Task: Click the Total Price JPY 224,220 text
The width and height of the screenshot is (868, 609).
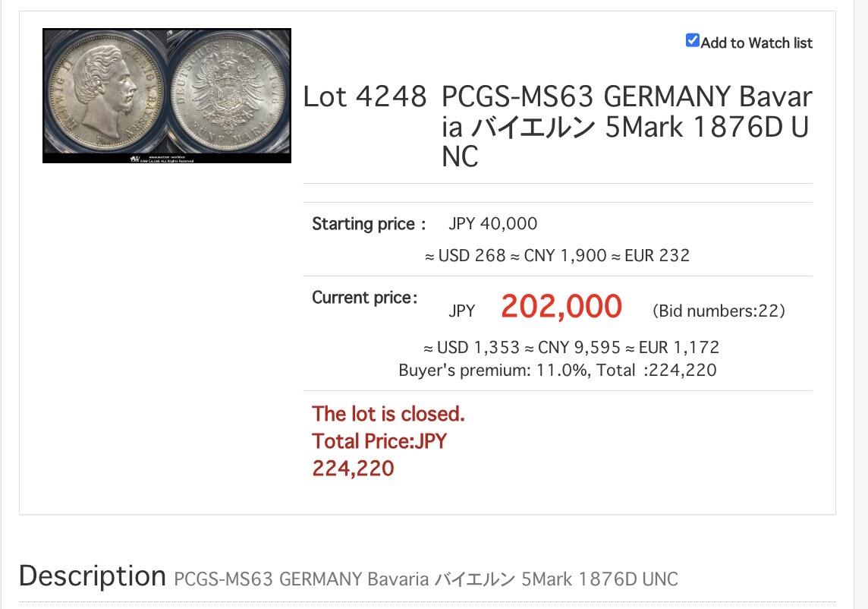Action: 379,454
